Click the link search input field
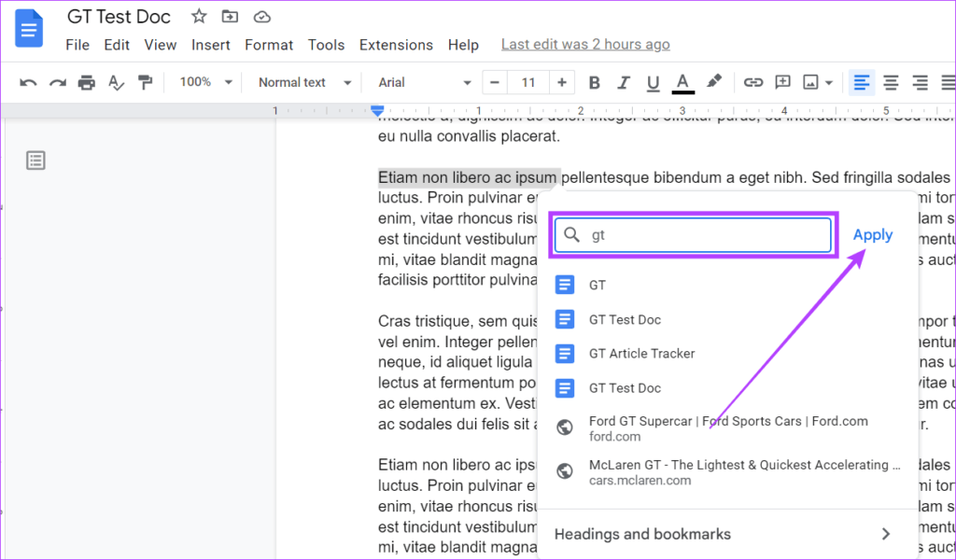 (x=705, y=235)
